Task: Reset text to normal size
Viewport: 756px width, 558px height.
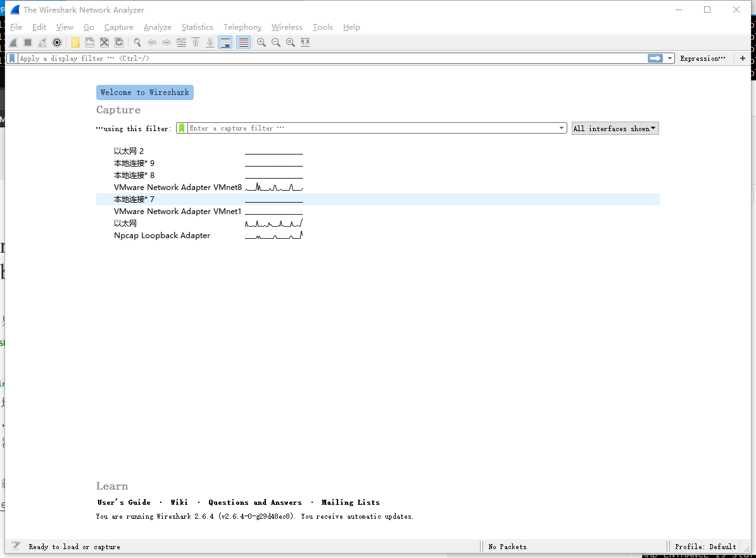Action: click(290, 42)
